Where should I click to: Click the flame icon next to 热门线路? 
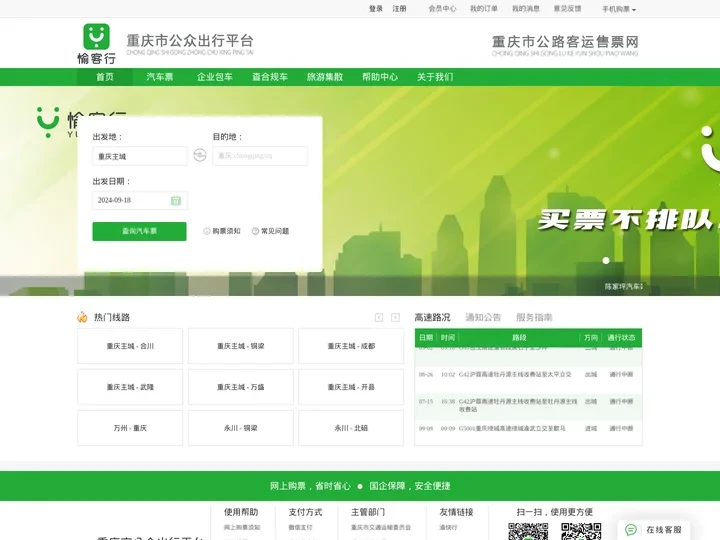[x=82, y=317]
